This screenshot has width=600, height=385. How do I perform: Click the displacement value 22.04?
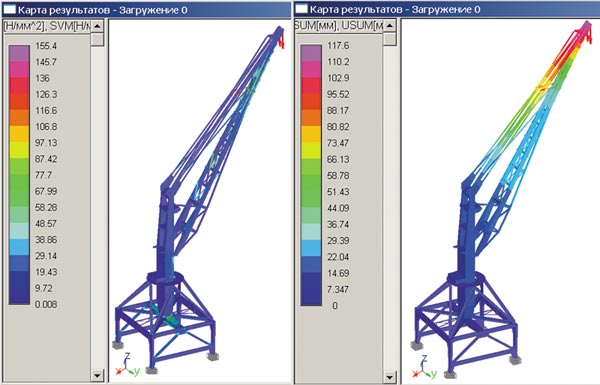coord(338,257)
